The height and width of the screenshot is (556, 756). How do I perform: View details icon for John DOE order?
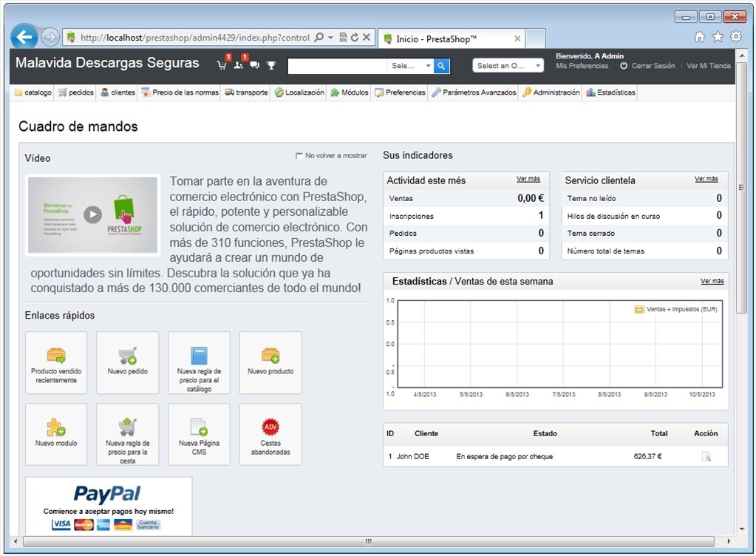point(706,456)
